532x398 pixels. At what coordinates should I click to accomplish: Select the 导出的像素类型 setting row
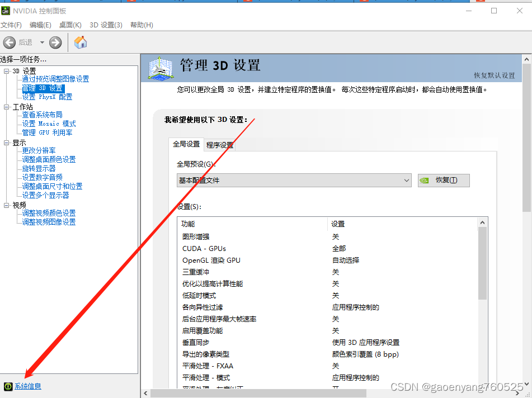coord(327,354)
